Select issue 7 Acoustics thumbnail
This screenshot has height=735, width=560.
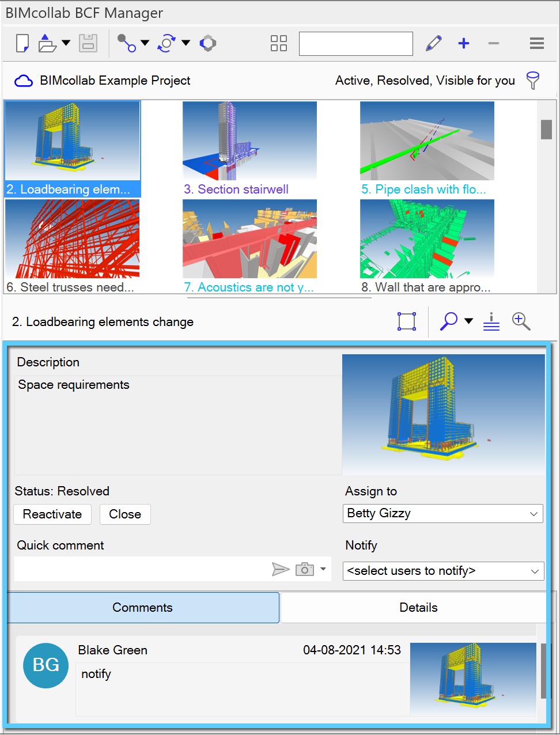pos(249,247)
